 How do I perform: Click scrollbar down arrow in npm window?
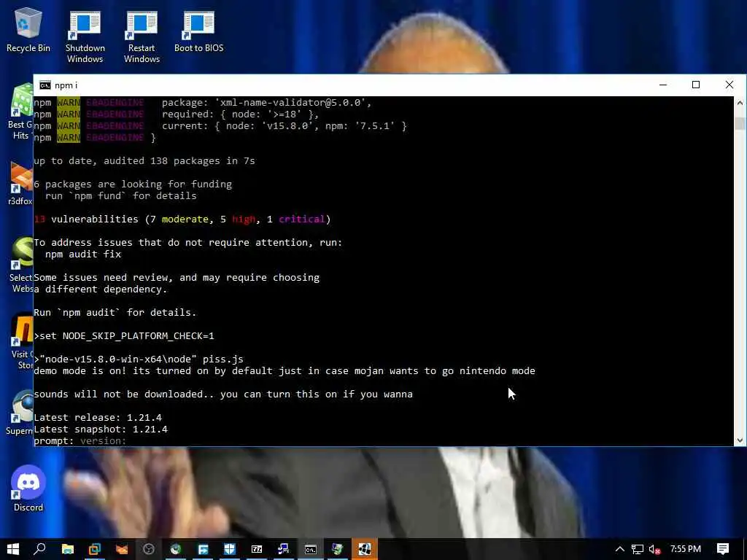click(740, 440)
